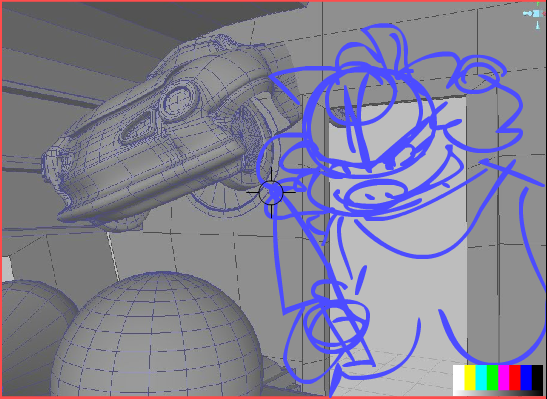
Task: Select the large wireframe sphere in front
Action: tap(157, 335)
